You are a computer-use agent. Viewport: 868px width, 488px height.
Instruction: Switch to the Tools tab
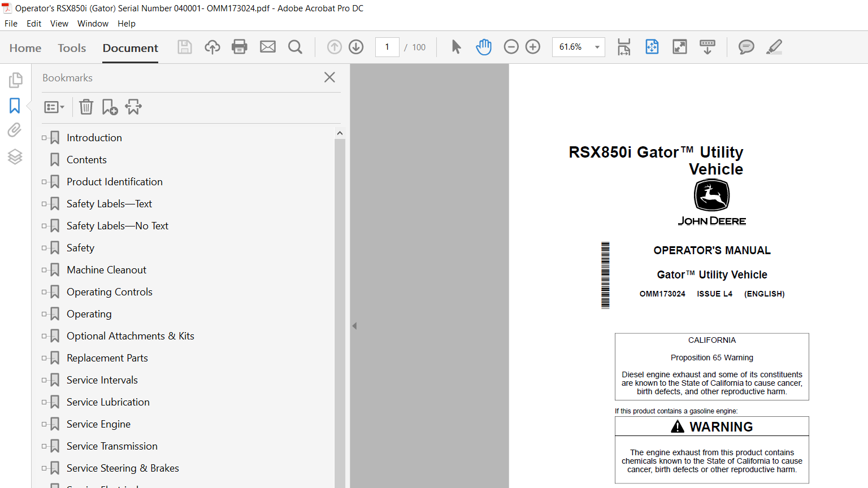point(72,48)
